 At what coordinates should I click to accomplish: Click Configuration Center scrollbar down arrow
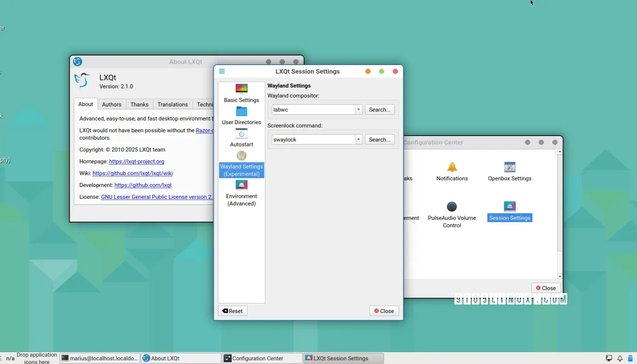click(x=560, y=276)
